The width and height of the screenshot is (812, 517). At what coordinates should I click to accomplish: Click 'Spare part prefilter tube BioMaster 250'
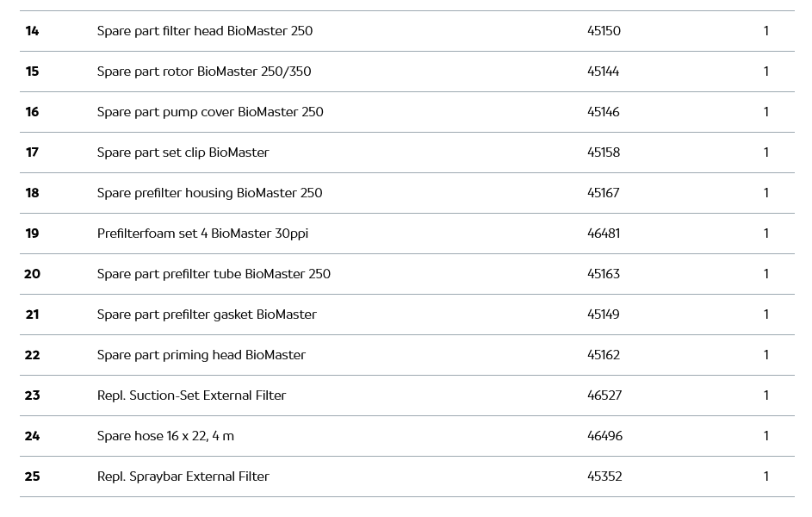point(214,274)
